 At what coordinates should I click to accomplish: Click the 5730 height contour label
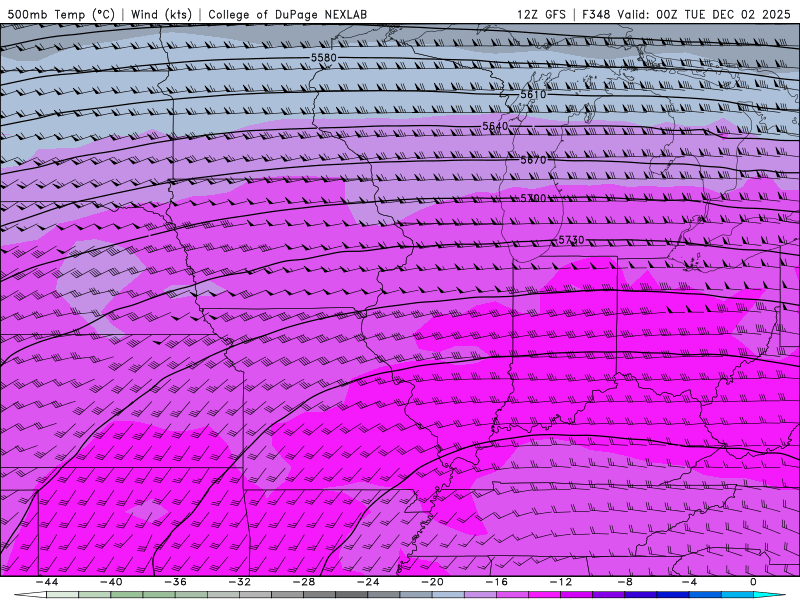click(x=571, y=240)
